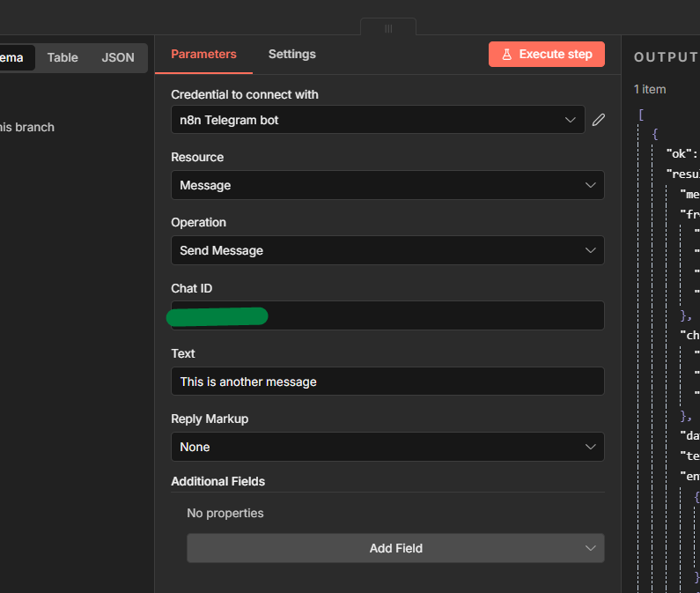Expand the Operation dropdown showing Send Message
Screen dimensions: 700x593
point(387,250)
